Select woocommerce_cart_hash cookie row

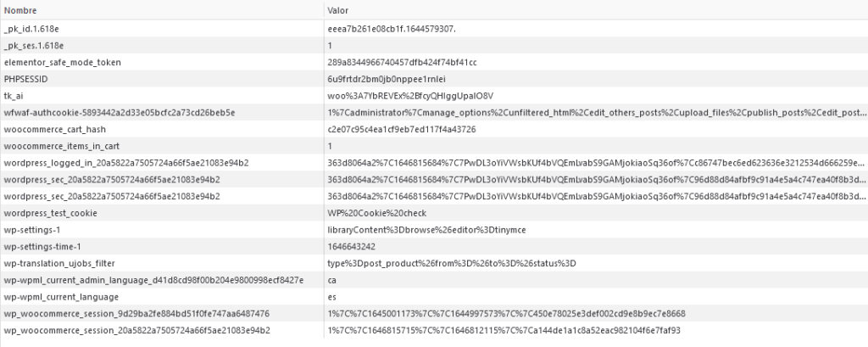434,129
